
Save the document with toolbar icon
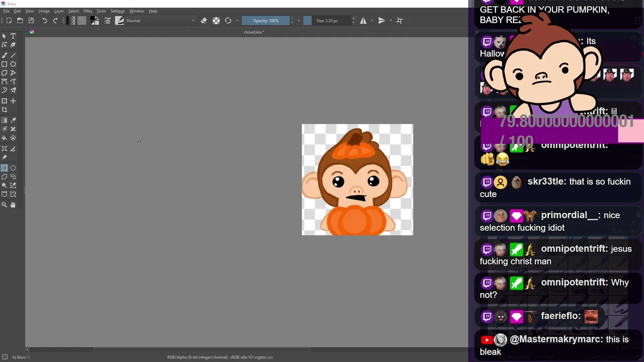[31, 21]
